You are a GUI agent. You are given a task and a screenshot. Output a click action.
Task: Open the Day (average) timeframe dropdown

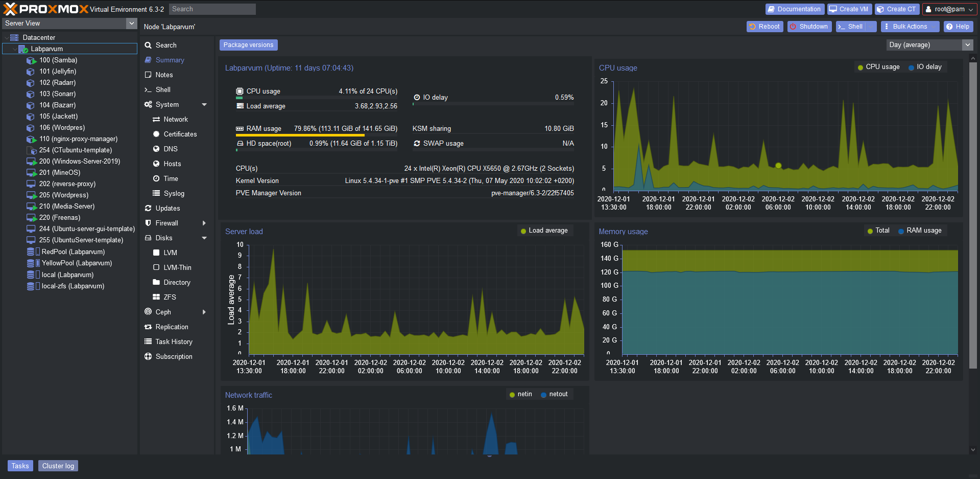(967, 45)
